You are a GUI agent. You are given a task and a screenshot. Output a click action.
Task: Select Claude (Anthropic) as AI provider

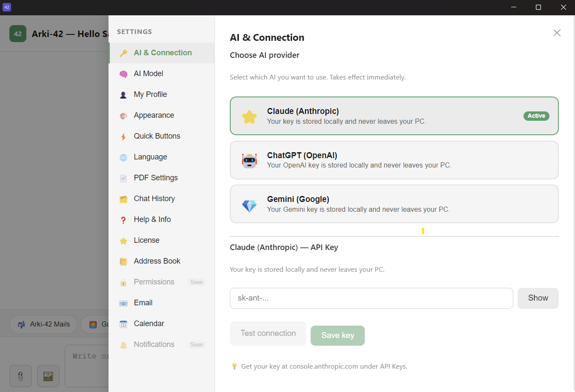(x=394, y=116)
